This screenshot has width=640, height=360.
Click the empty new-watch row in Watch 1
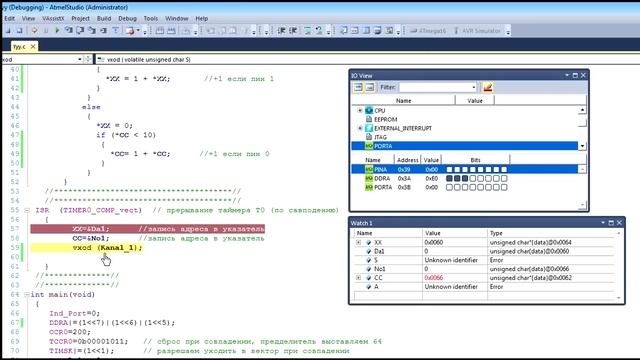point(484,296)
